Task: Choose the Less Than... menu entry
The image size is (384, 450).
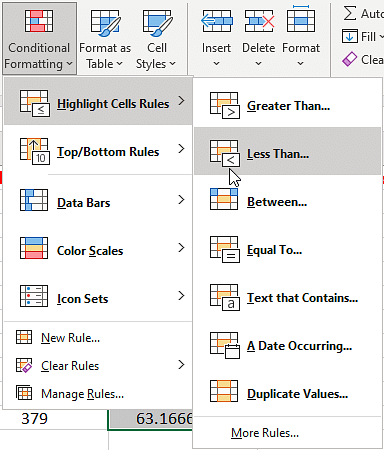Action: (x=287, y=151)
